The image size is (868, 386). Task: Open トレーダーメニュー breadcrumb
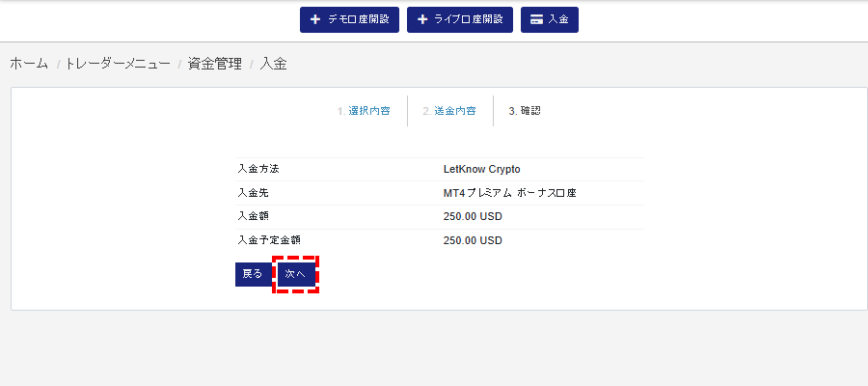coord(117,65)
